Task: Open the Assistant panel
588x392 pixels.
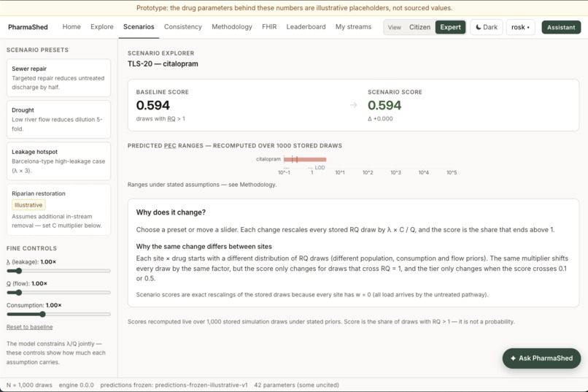Action: (561, 27)
